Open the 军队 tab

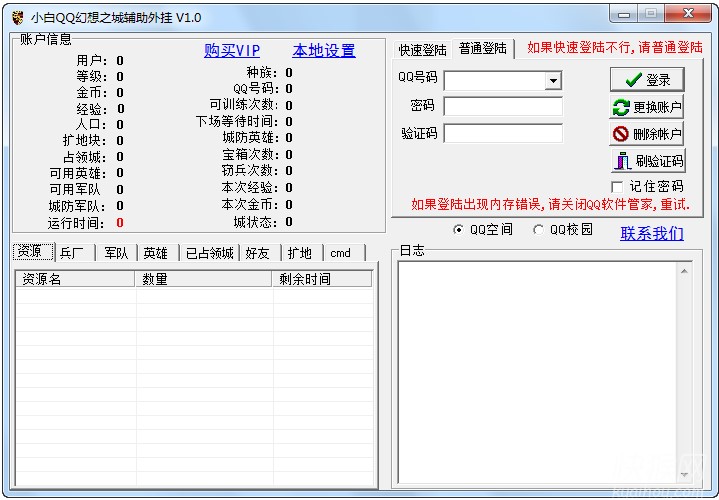(116, 253)
